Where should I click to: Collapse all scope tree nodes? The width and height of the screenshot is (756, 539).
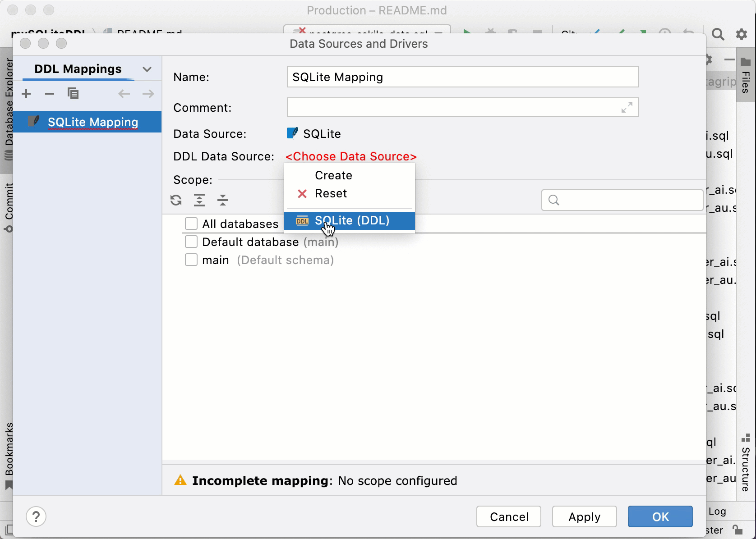[223, 200]
